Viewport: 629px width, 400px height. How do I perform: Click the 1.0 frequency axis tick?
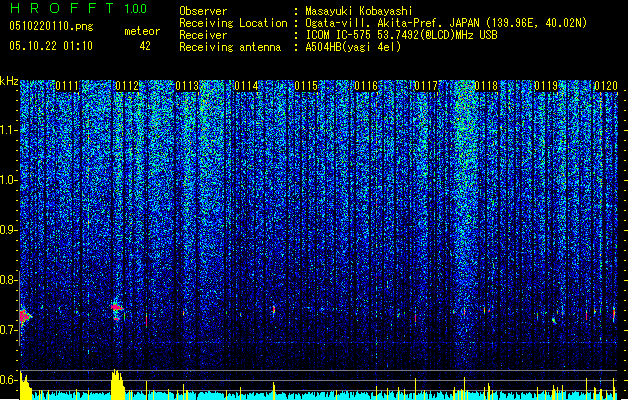tap(9, 180)
